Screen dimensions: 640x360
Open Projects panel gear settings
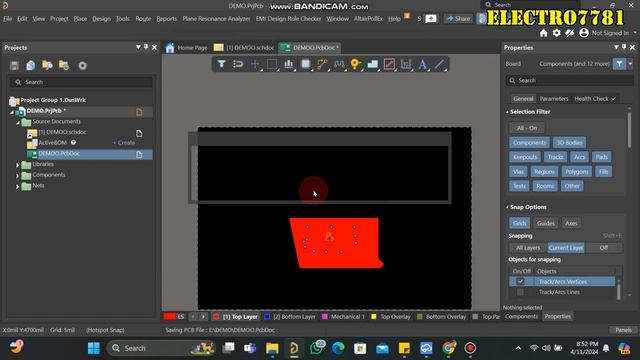pos(82,66)
